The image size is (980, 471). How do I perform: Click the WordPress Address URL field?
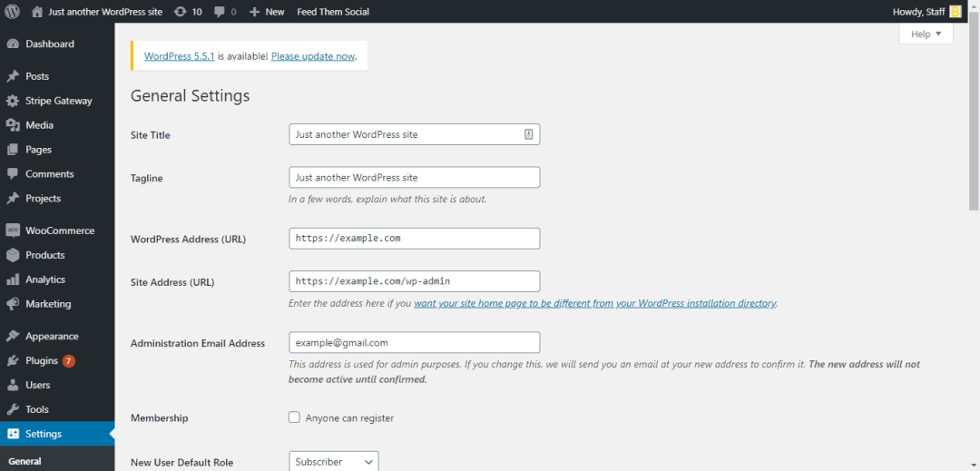click(x=415, y=239)
